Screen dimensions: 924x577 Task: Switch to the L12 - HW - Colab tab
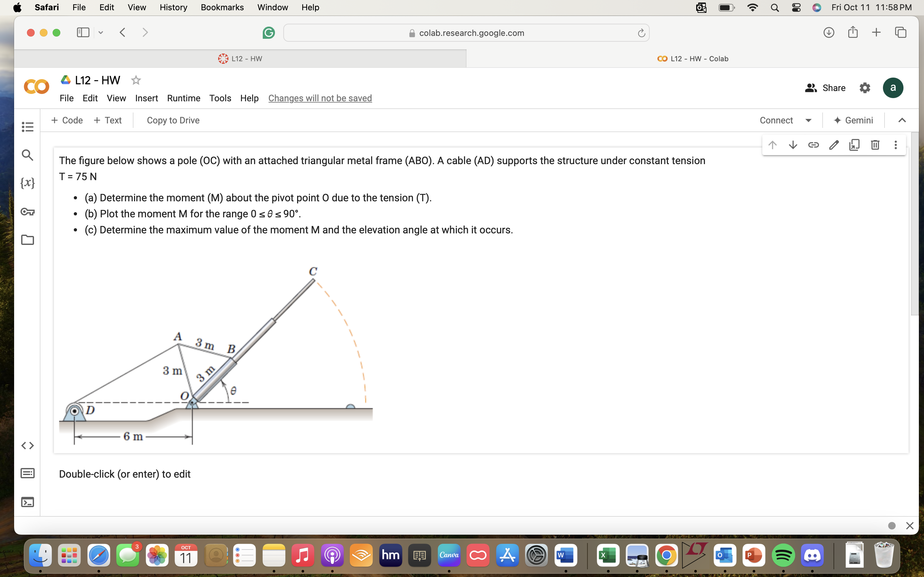click(692, 58)
